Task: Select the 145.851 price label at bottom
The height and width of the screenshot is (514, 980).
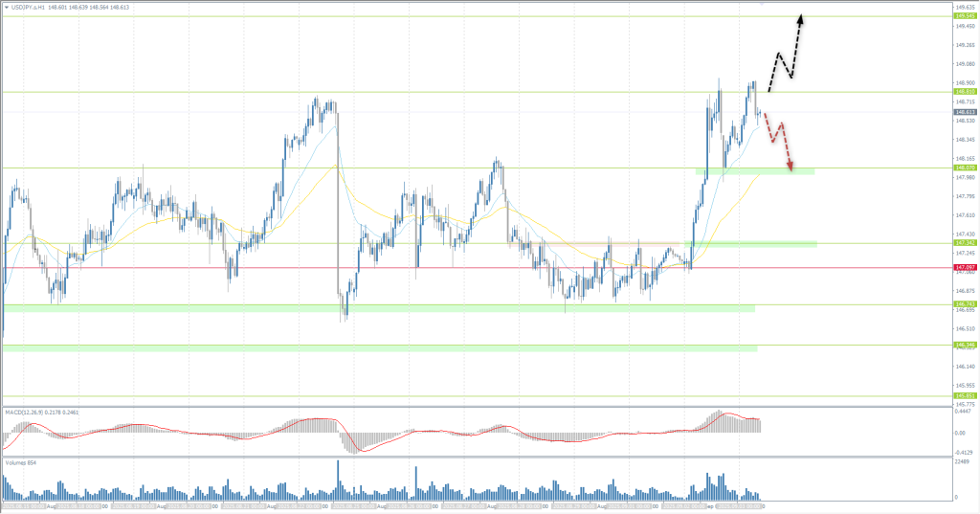Action: [964, 395]
